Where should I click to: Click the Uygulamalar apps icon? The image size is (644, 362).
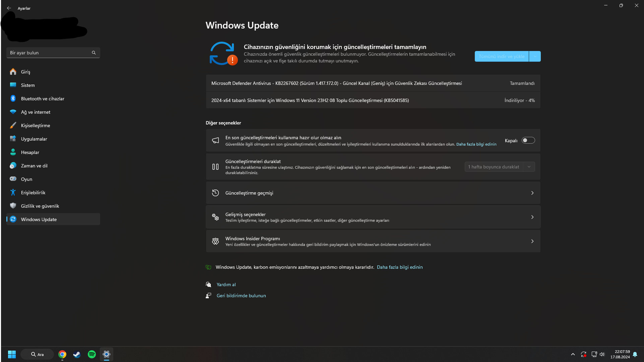tap(13, 139)
